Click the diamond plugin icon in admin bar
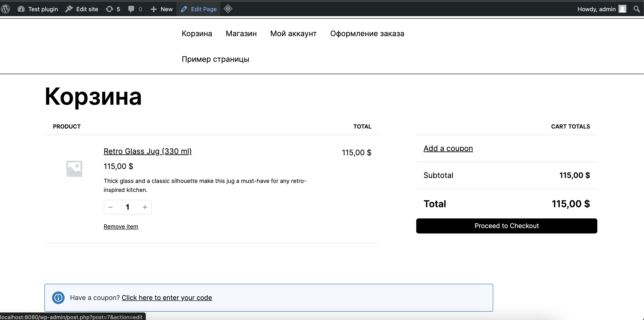Viewport: 644px width, 320px height. pos(228,9)
